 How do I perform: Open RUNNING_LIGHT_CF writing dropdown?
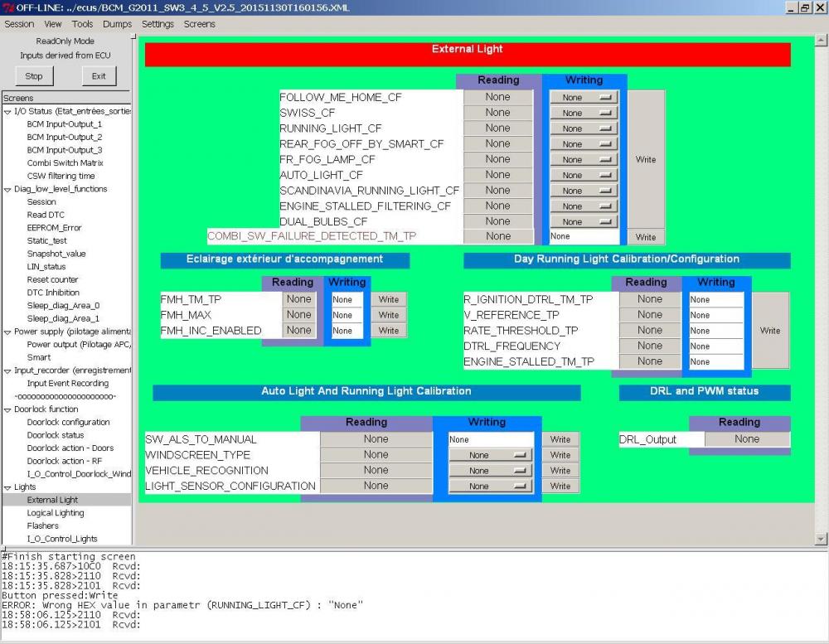584,128
